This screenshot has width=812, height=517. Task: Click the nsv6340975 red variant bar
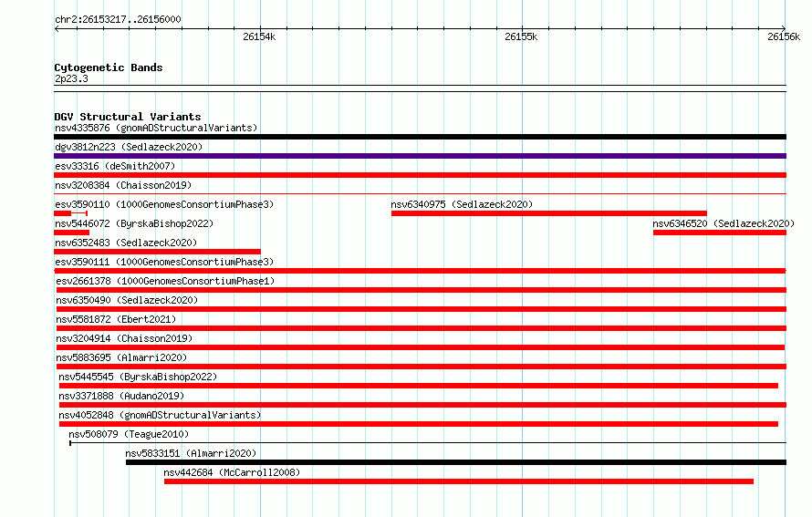tap(549, 213)
